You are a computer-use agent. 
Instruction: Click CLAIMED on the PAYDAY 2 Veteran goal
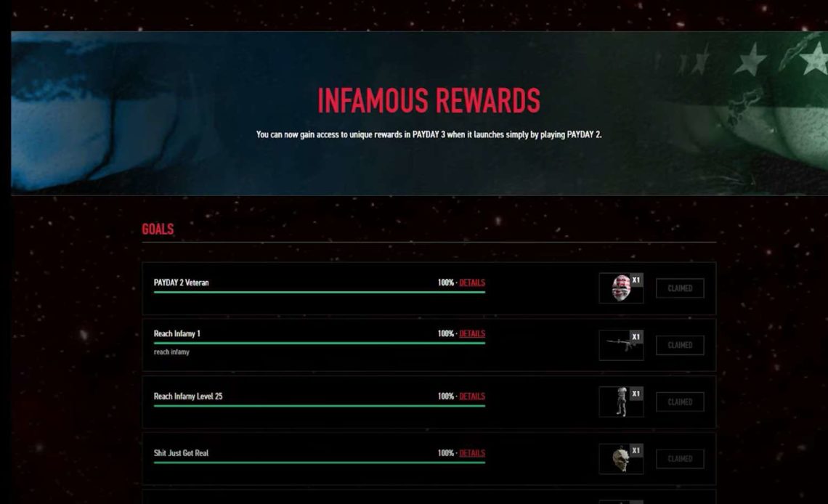coord(679,288)
